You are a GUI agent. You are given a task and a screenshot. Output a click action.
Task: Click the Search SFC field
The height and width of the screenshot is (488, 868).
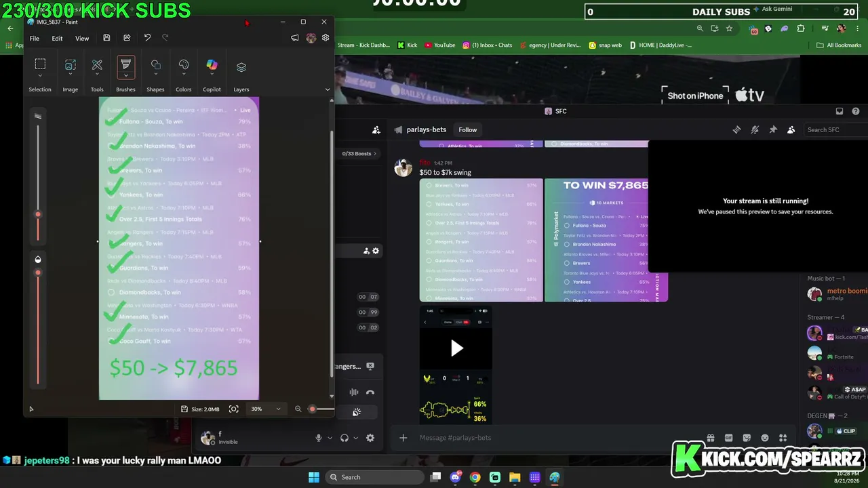point(836,129)
